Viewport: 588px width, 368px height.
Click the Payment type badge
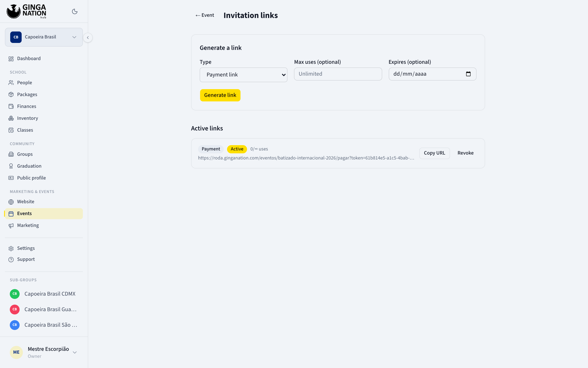click(x=211, y=149)
